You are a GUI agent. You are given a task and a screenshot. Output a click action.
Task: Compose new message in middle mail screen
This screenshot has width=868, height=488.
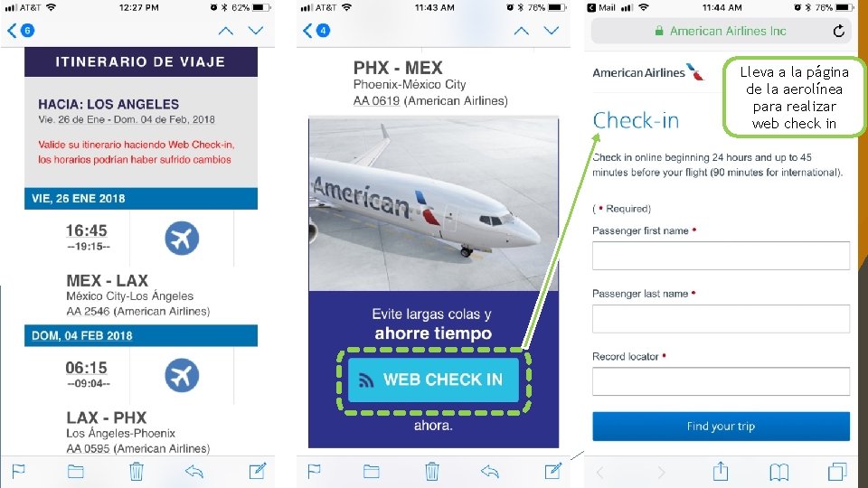click(x=553, y=471)
